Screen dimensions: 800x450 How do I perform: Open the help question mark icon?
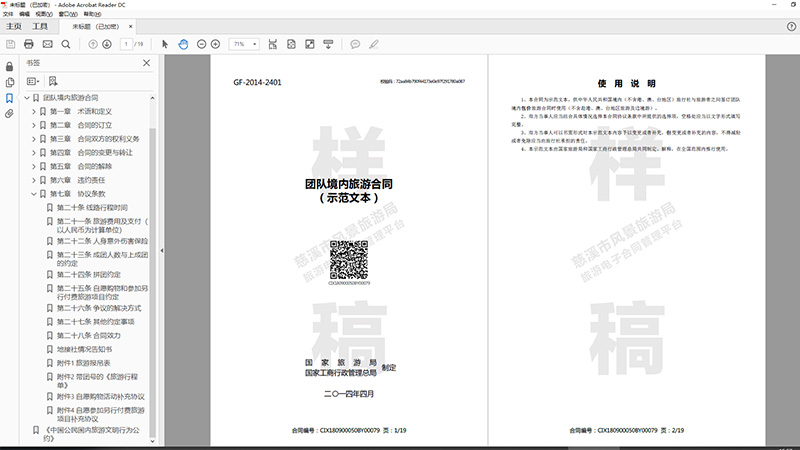tap(791, 27)
